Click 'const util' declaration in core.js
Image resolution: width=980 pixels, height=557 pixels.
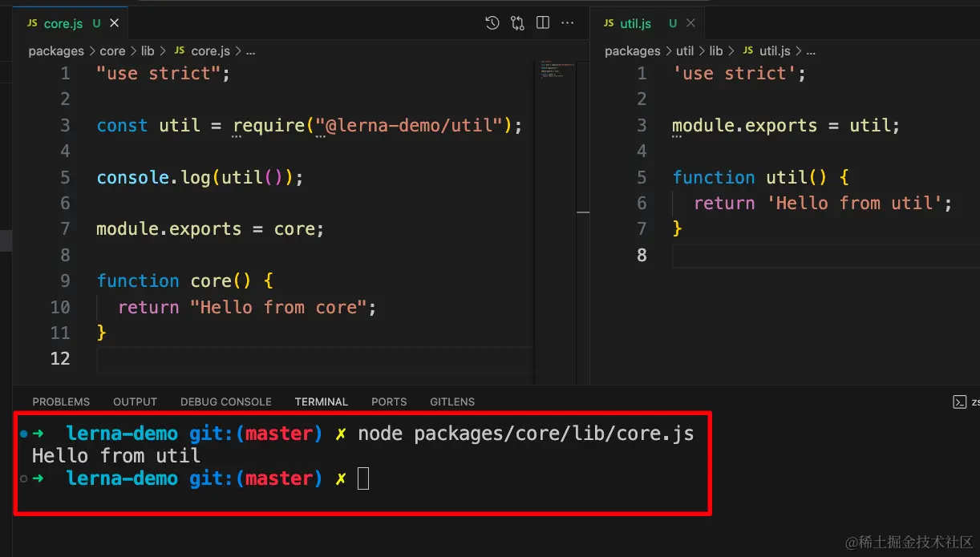point(148,125)
